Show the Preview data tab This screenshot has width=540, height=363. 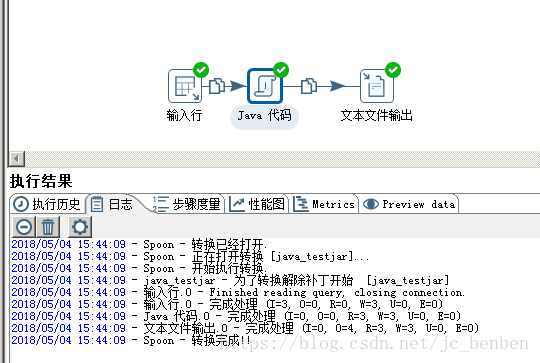(x=409, y=204)
